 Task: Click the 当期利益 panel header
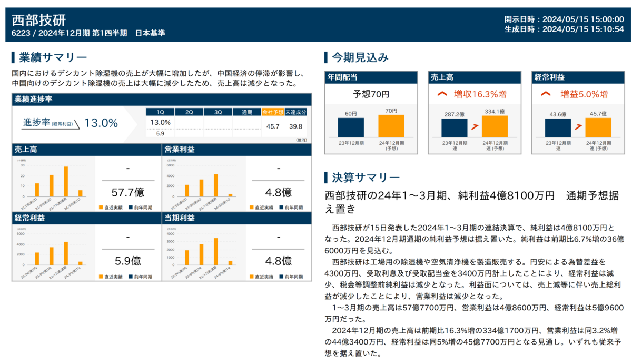(x=237, y=218)
